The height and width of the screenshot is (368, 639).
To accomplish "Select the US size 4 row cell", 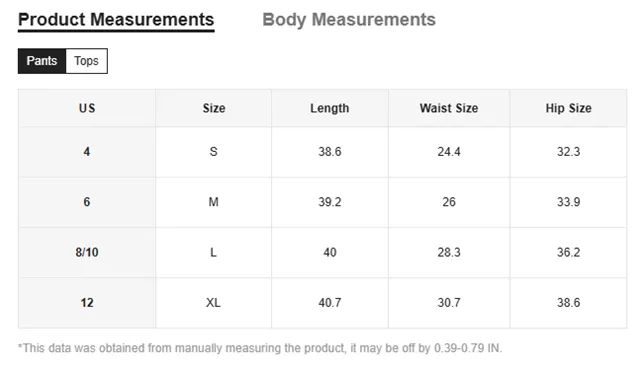I will coord(87,152).
